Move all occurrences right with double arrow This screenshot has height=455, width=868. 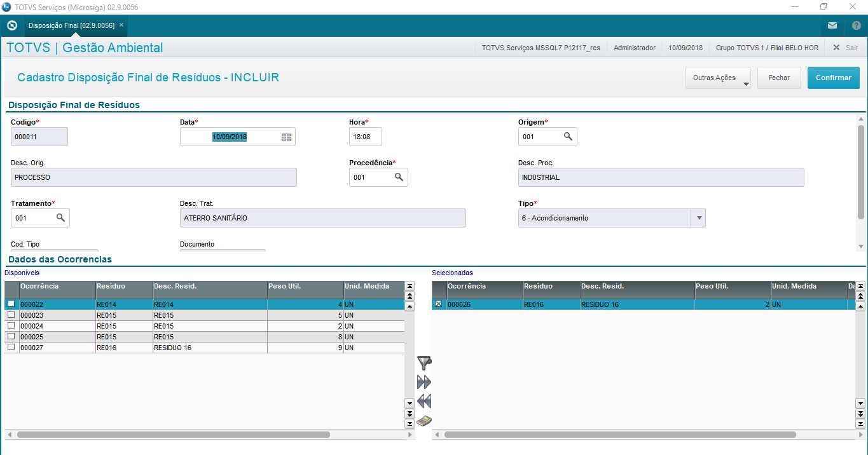coord(424,382)
